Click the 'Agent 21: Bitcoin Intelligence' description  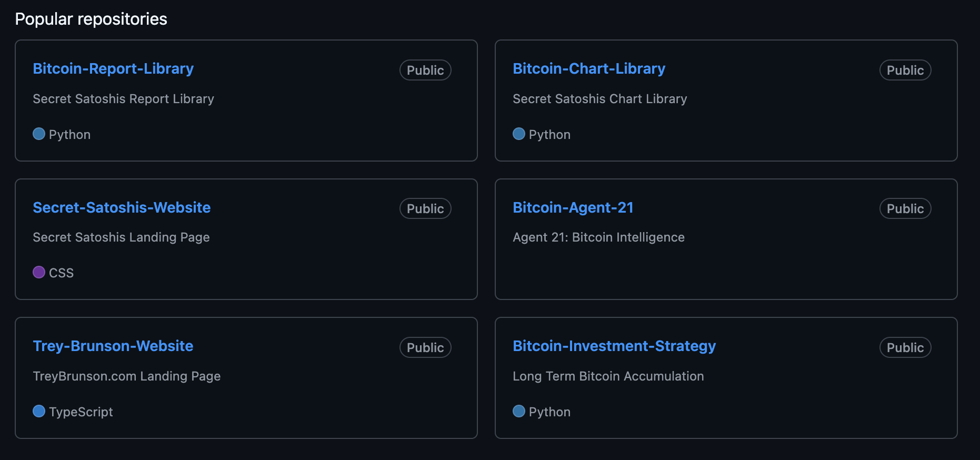598,237
